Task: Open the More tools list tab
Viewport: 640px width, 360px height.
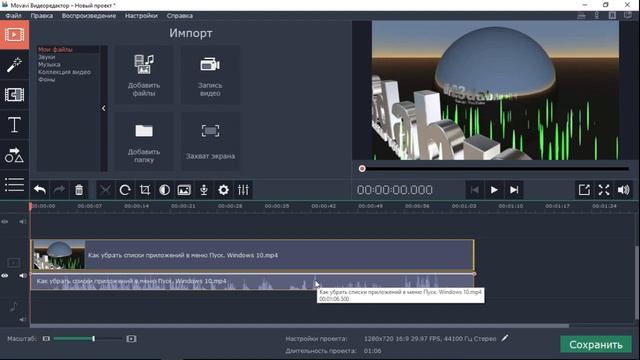Action: 14,184
